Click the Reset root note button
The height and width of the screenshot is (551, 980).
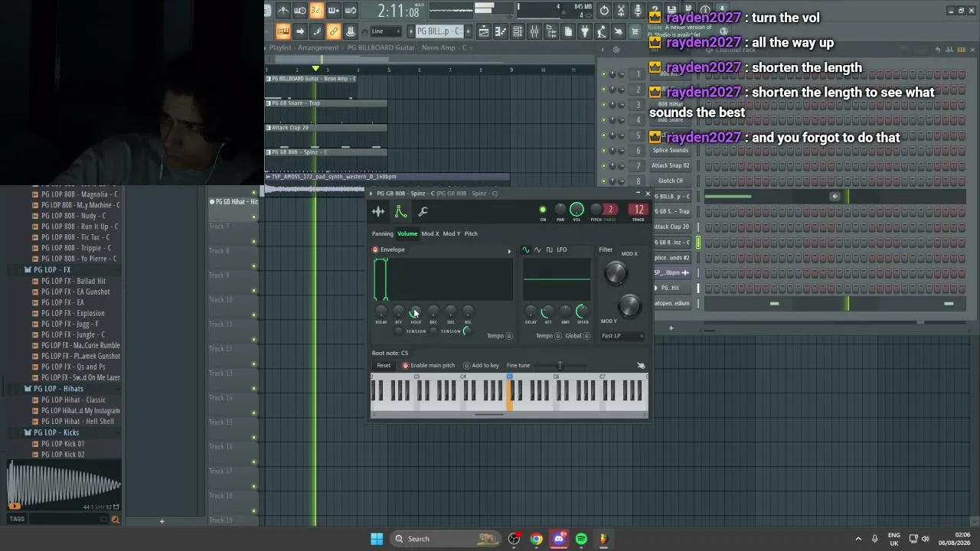(384, 366)
